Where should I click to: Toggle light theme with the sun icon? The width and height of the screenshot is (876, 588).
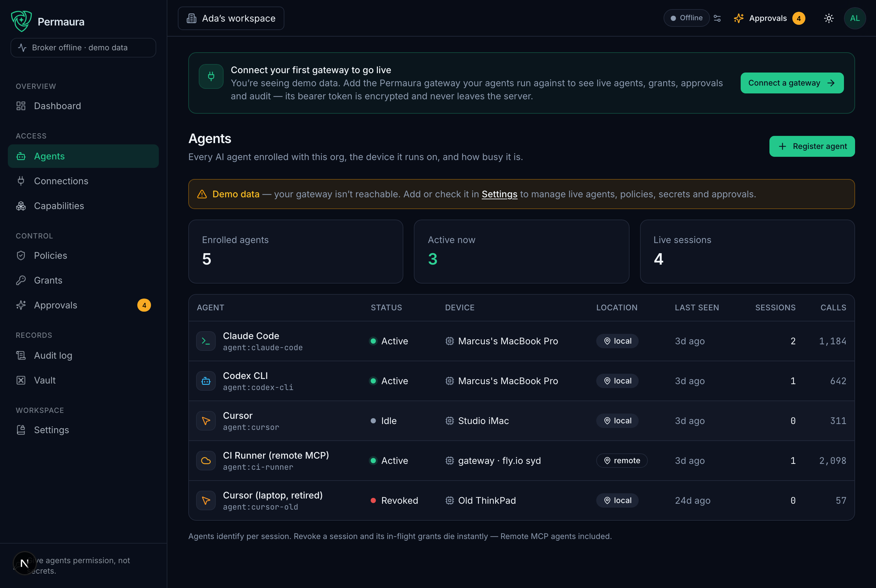(x=829, y=18)
